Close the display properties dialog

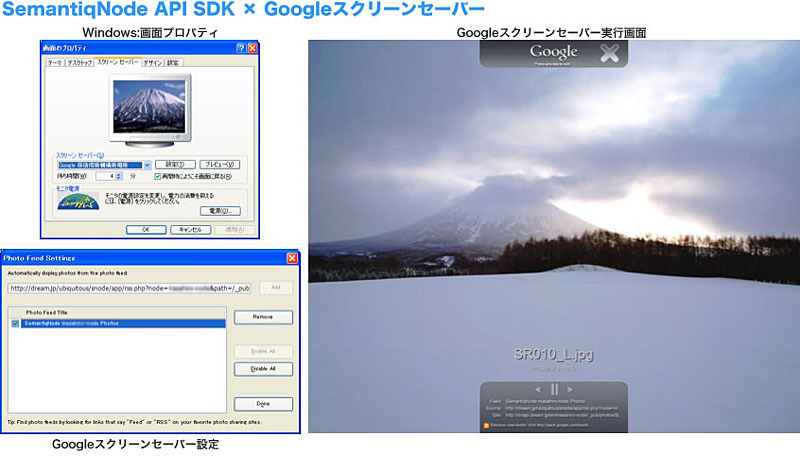point(253,48)
